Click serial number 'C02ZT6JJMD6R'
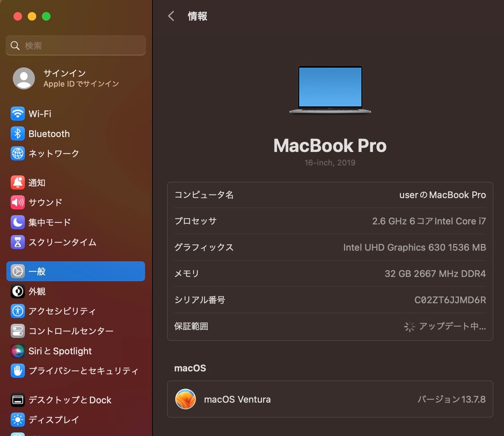This screenshot has height=436, width=504. (450, 300)
